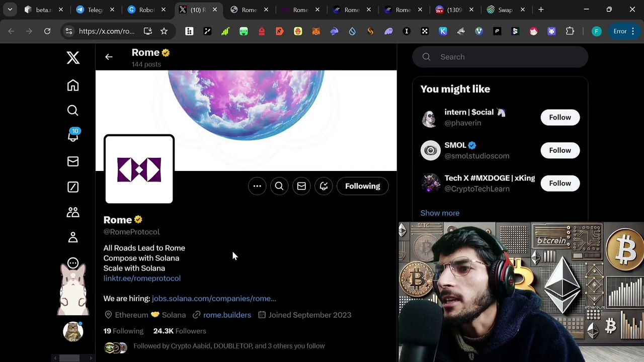Expand the tab search dropdown
The image size is (644, 362).
[10, 10]
